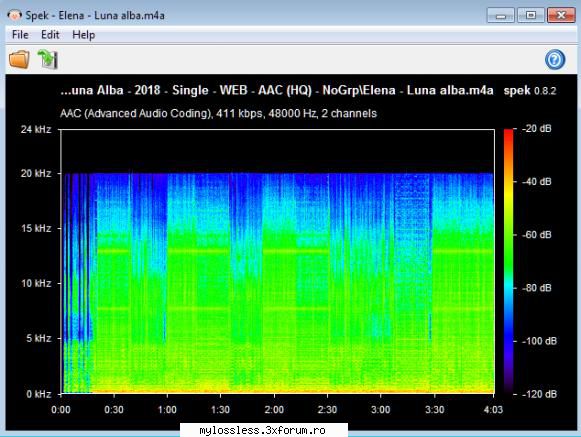
Task: Click the 5 kHz frequency label
Action: (39, 338)
